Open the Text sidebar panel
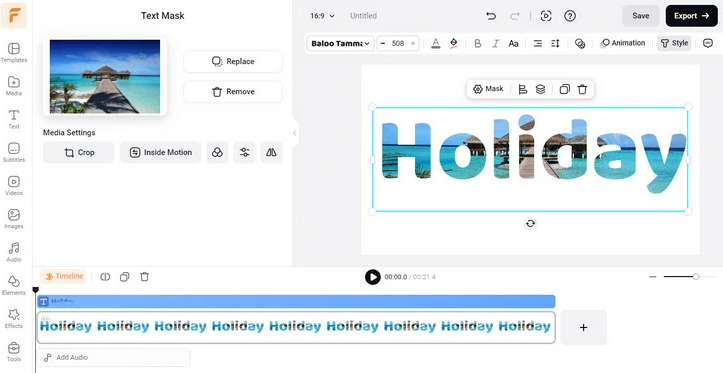 coord(14,119)
